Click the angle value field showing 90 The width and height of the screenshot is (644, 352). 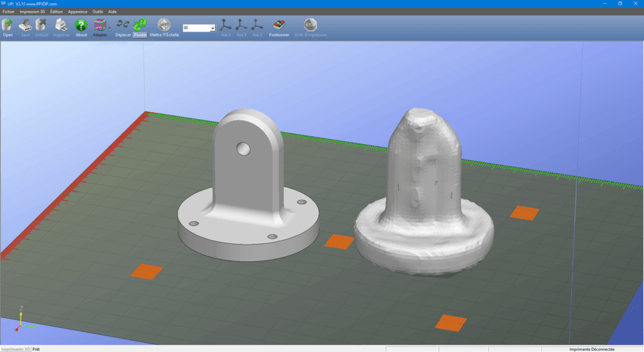click(196, 28)
